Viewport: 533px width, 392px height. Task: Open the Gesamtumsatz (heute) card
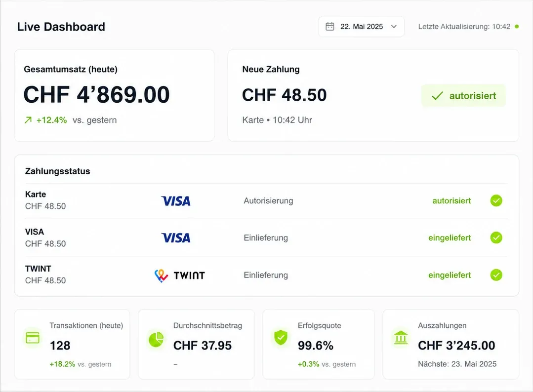tap(114, 95)
